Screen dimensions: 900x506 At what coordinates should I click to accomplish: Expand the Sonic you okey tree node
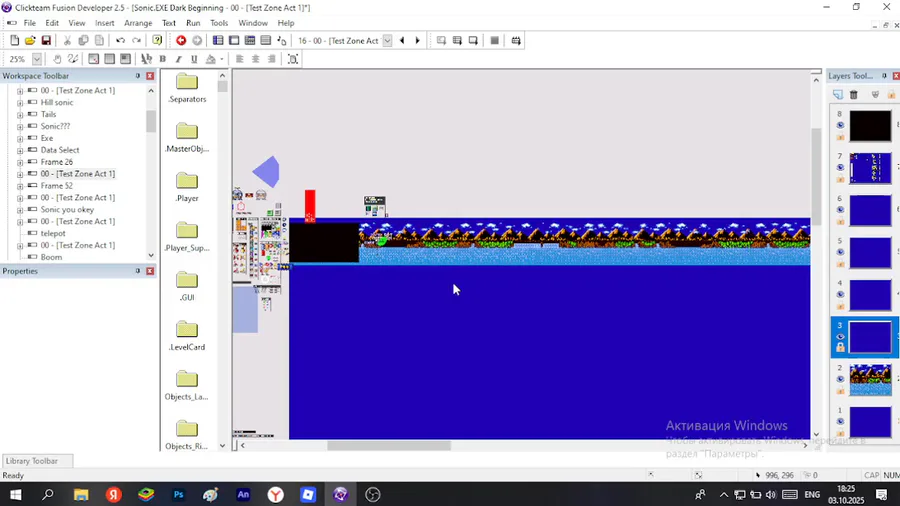coord(20,210)
